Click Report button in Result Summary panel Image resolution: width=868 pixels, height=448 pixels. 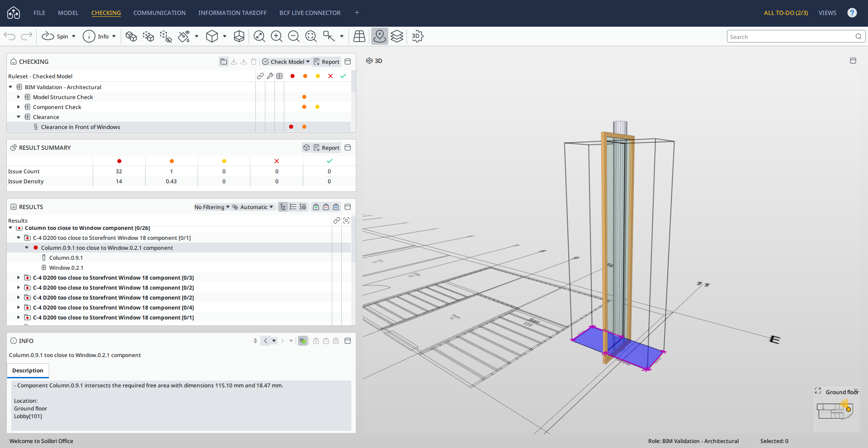tap(326, 148)
